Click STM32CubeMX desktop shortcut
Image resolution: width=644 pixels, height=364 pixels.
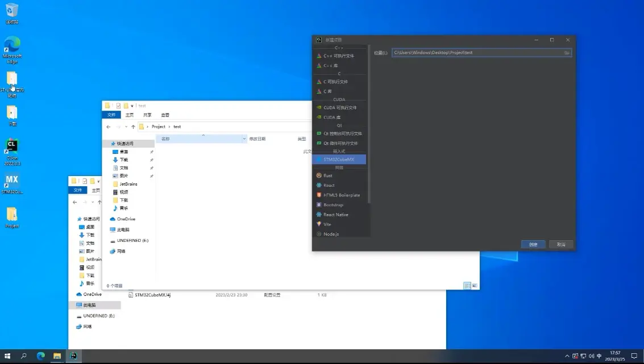12,184
